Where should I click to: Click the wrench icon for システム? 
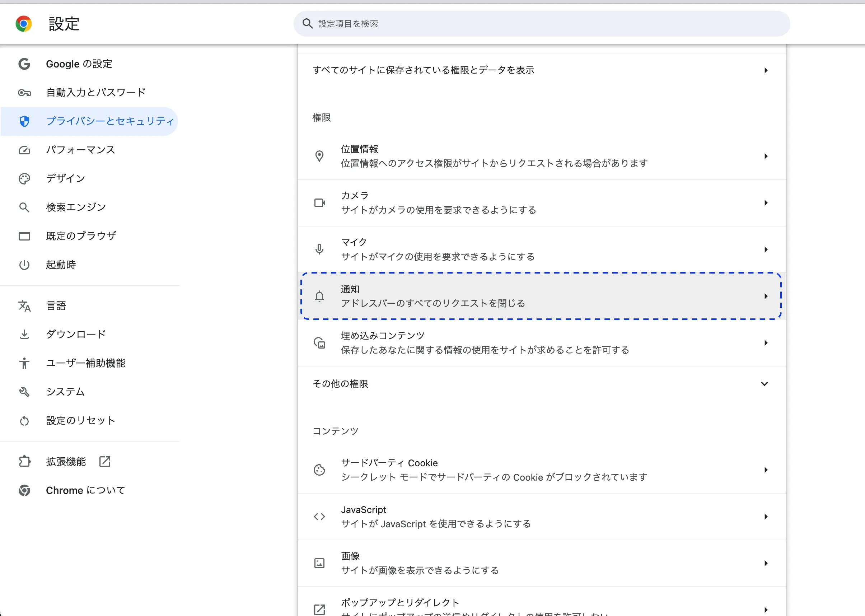24,392
